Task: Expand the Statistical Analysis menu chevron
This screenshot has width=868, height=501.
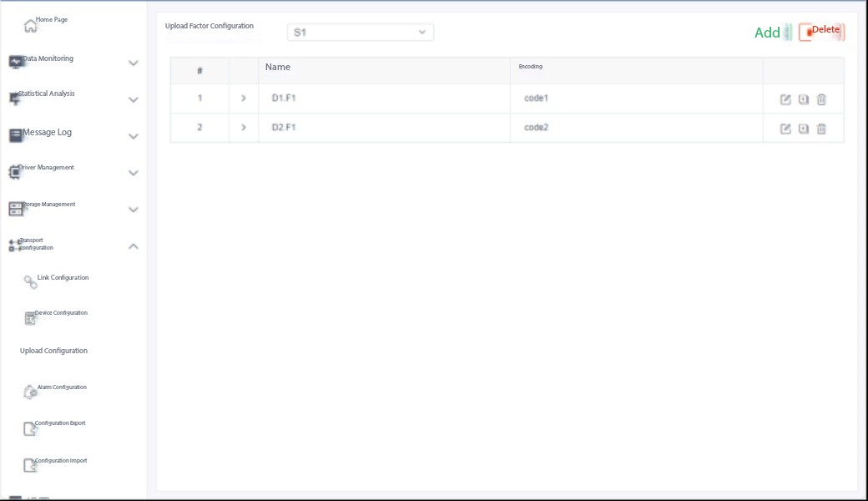Action: [134, 99]
